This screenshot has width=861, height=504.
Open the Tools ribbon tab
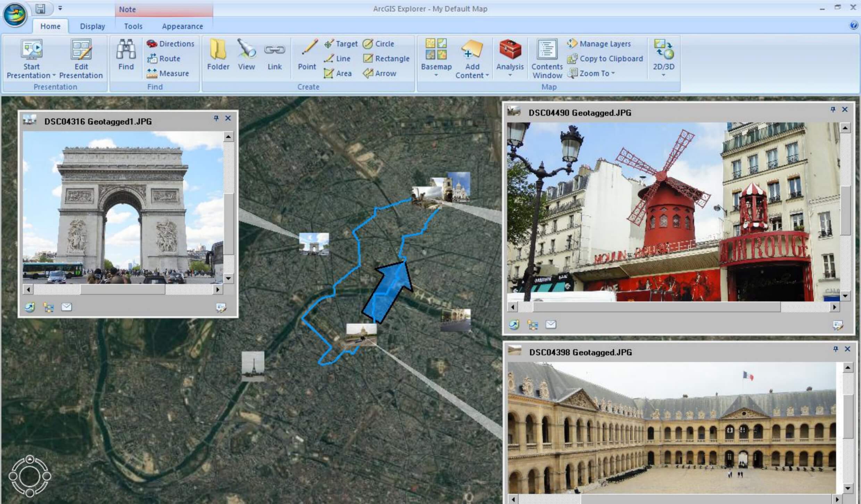(x=133, y=26)
